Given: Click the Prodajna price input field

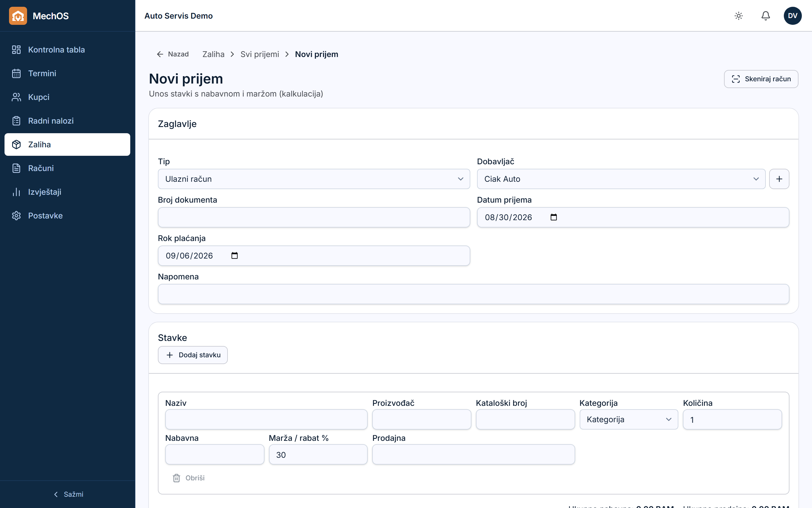Looking at the screenshot, I should tap(473, 455).
